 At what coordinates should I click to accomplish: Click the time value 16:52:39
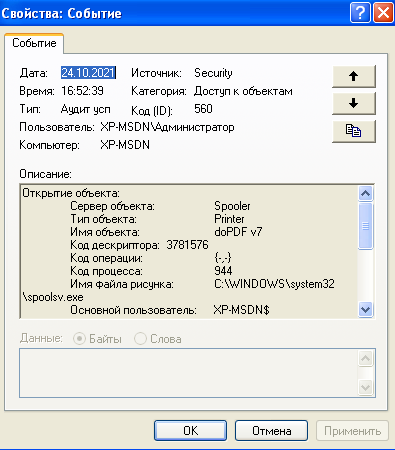(x=82, y=91)
